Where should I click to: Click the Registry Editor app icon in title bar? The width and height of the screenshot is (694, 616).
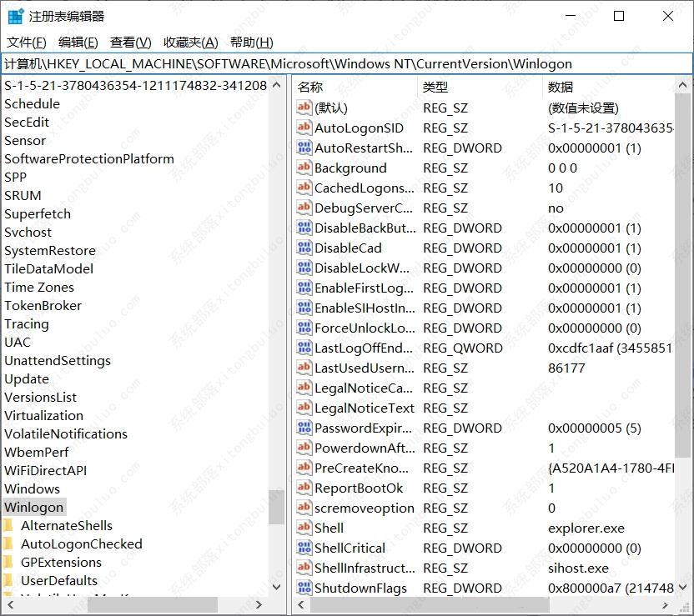pyautogui.click(x=15, y=16)
